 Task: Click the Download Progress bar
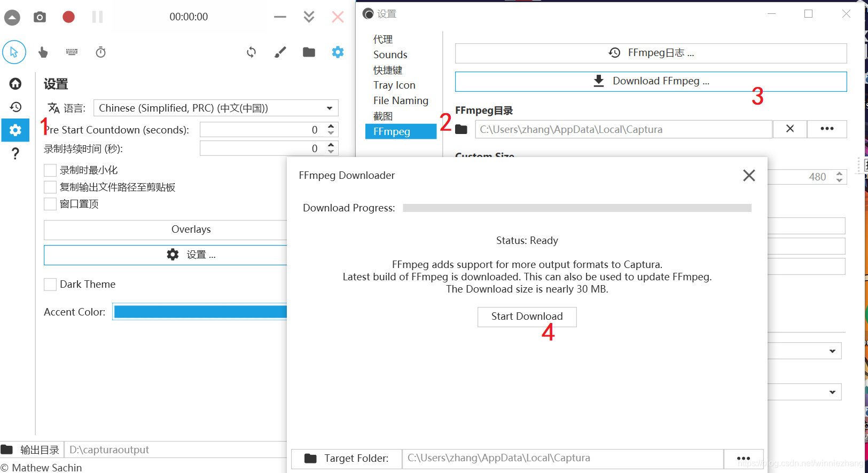point(577,208)
